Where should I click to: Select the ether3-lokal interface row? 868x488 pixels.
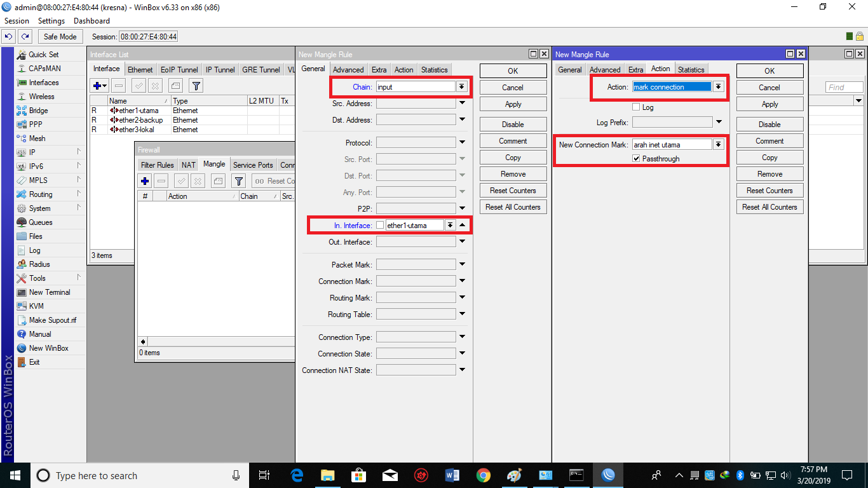tap(191, 130)
